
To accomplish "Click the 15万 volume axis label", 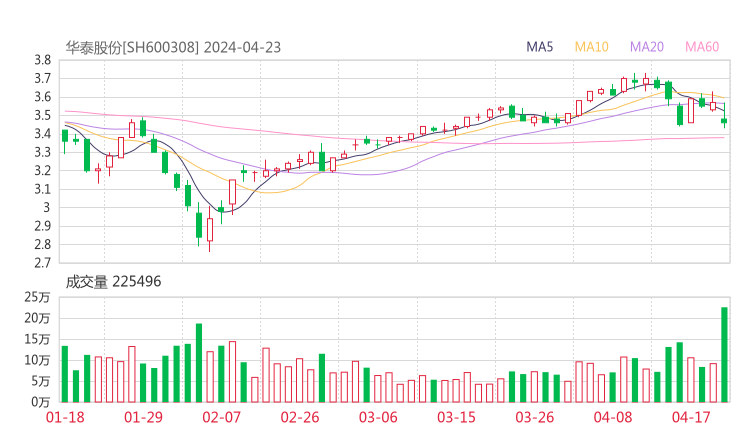I will [37, 339].
